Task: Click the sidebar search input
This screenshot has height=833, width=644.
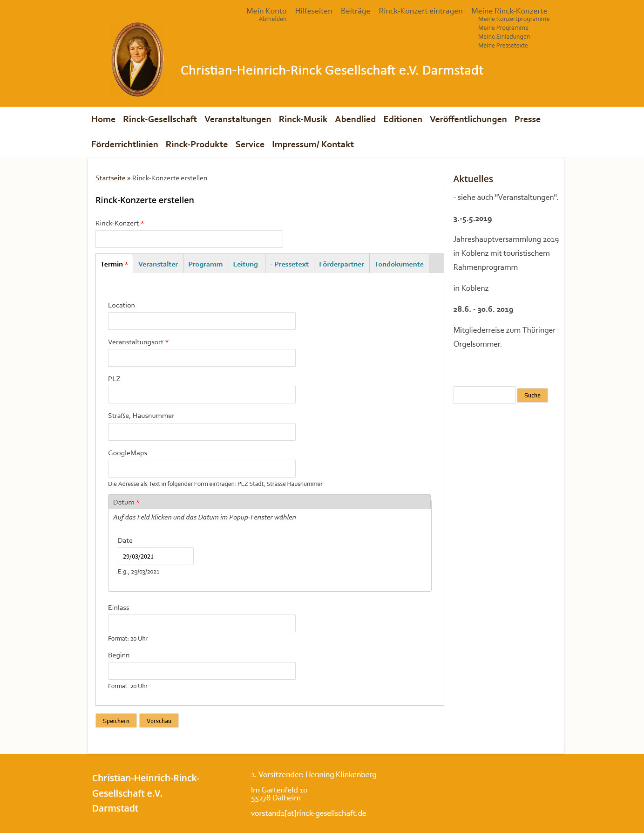Action: (x=484, y=395)
